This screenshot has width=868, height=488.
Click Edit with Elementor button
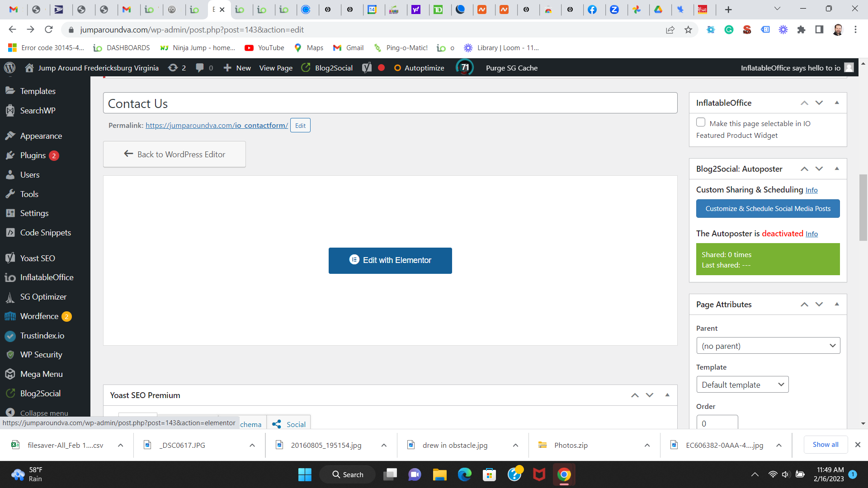tap(390, 261)
